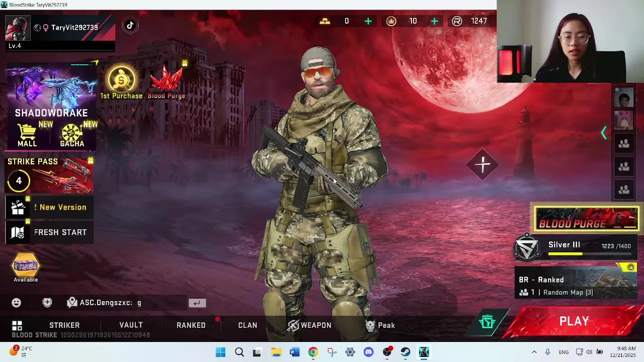Open the weather widget showing 24°C
Screen dimensions: 644x362
click(21, 351)
